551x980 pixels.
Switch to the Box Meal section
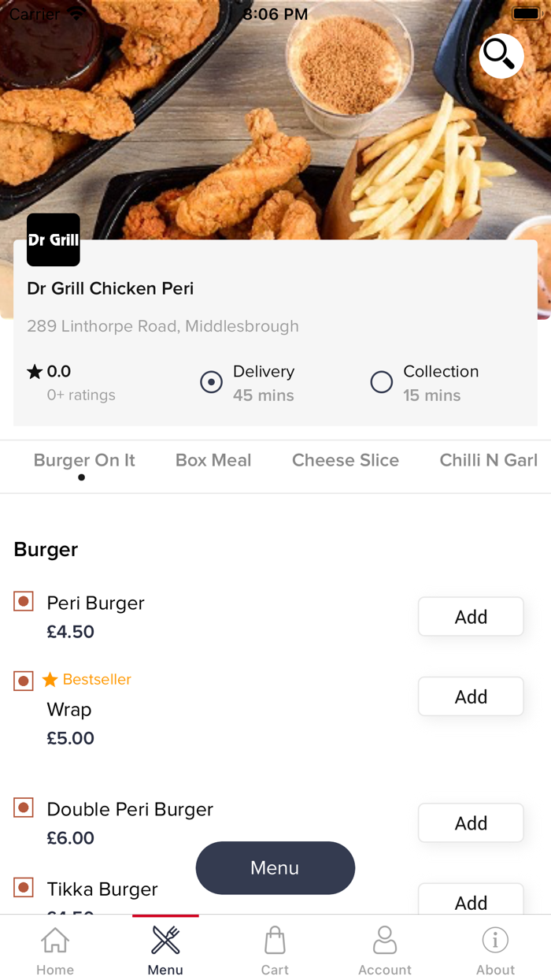[x=213, y=460]
